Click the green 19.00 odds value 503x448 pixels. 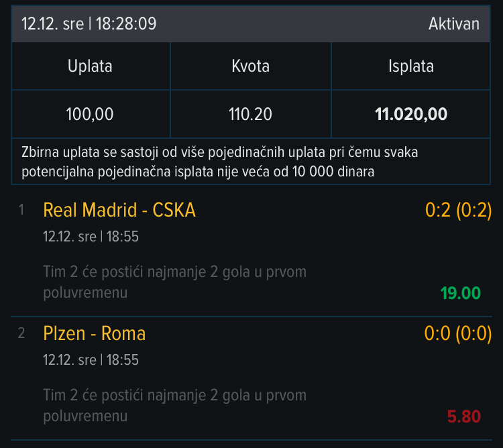point(460,293)
